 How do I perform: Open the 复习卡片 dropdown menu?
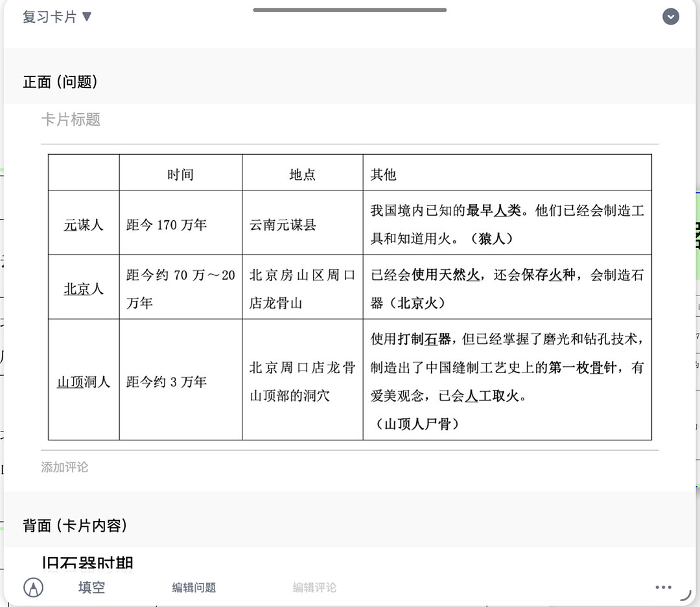pos(56,17)
